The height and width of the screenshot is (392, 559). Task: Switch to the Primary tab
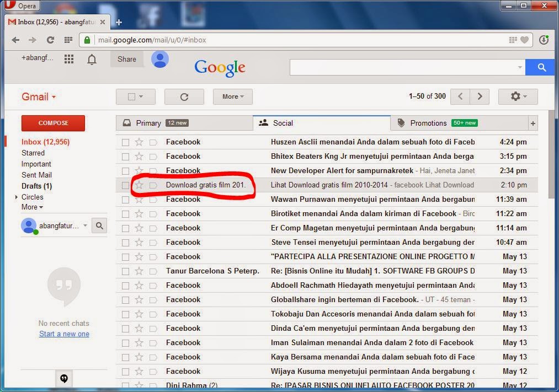(184, 123)
